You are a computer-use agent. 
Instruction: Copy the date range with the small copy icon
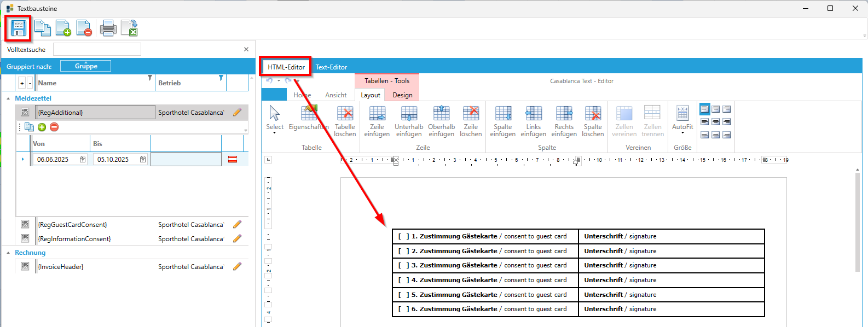click(x=30, y=127)
